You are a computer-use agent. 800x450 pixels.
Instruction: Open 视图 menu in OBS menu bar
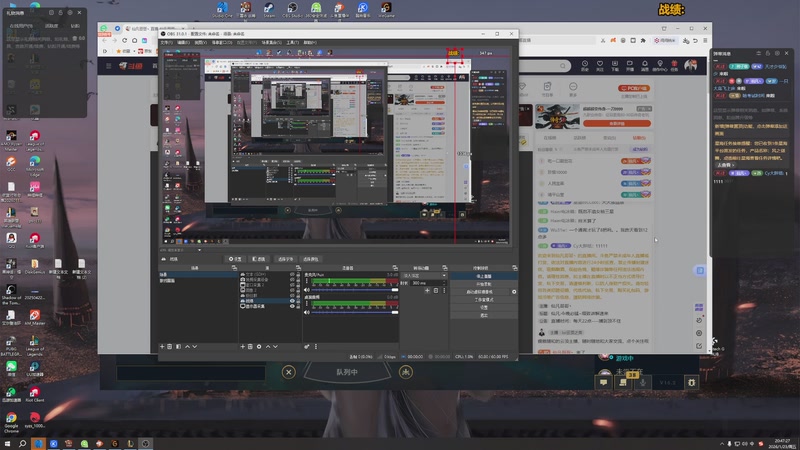point(201,43)
